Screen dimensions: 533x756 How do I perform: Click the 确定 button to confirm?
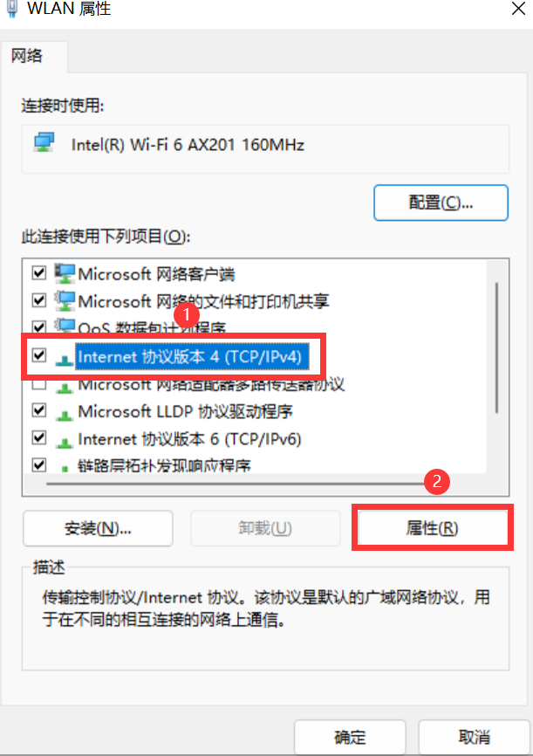(x=350, y=737)
